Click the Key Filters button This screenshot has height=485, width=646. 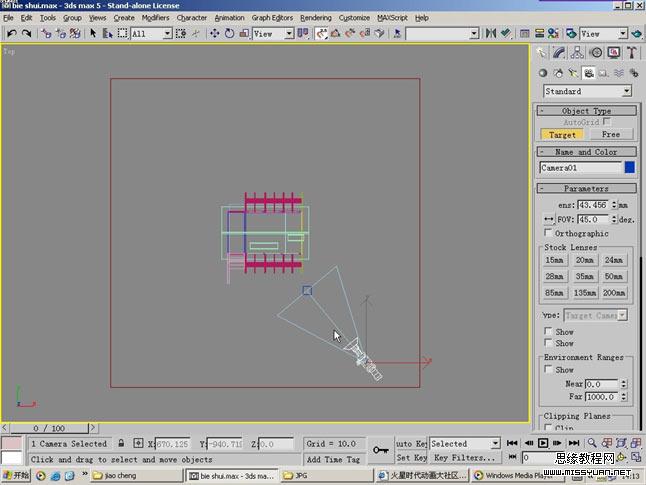point(464,457)
